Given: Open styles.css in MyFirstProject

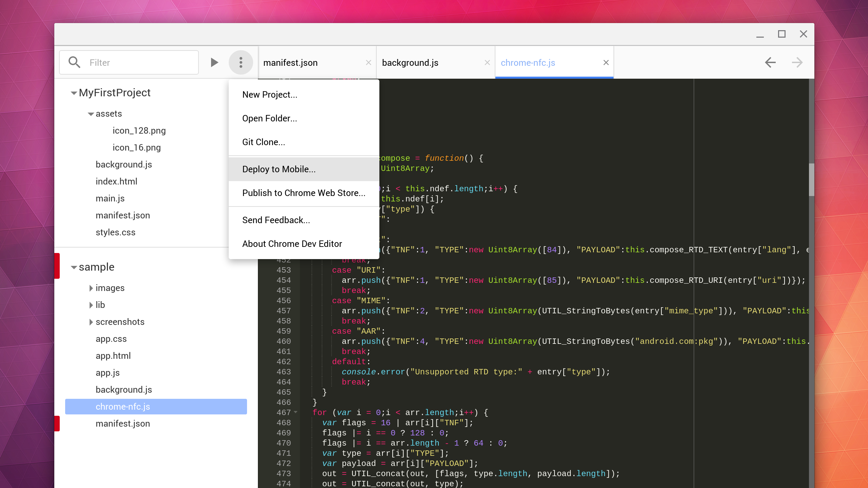Looking at the screenshot, I should tap(116, 232).
